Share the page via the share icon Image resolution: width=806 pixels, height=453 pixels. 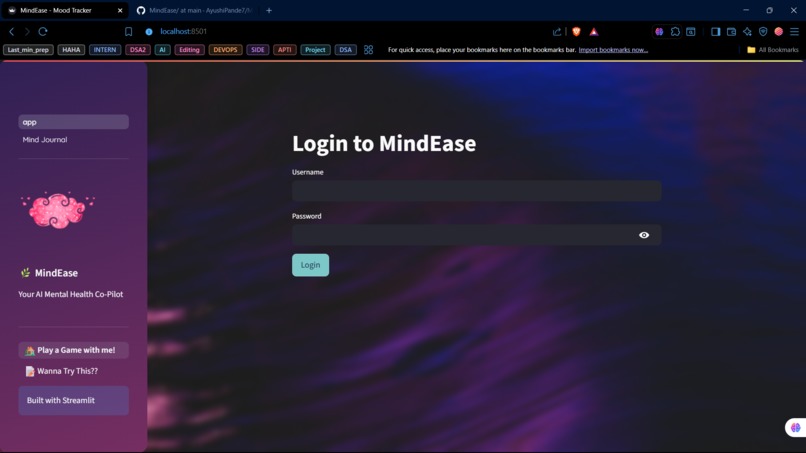557,31
